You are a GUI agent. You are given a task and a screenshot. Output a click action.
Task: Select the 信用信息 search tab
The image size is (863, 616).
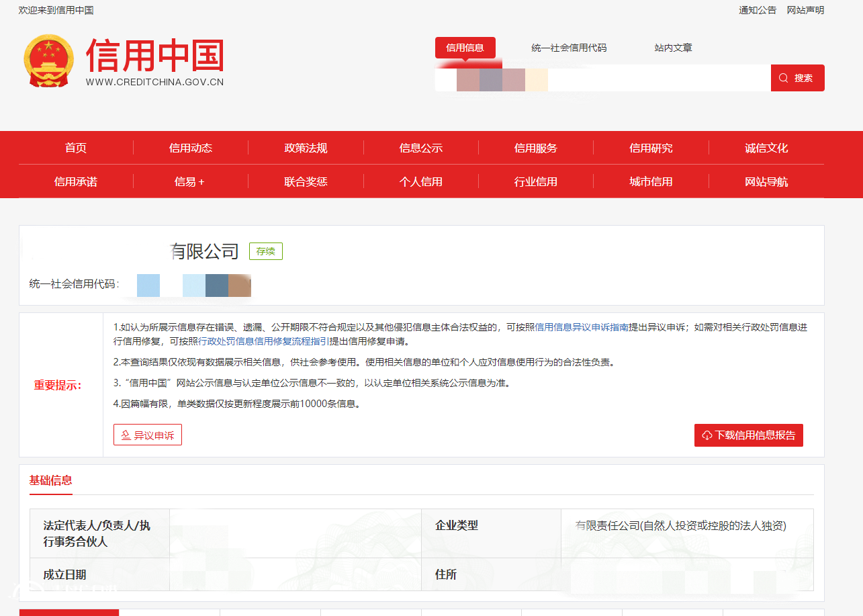465,48
